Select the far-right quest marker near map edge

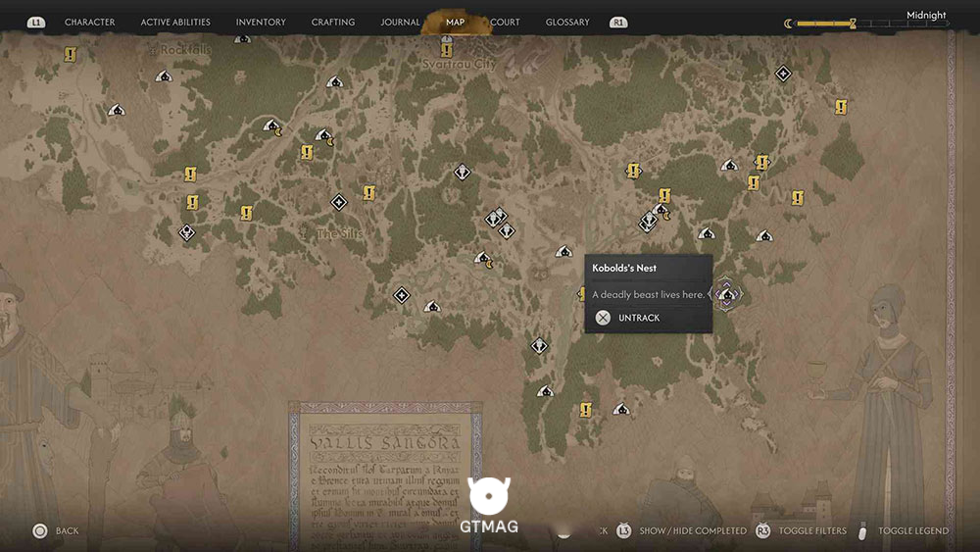[x=841, y=107]
